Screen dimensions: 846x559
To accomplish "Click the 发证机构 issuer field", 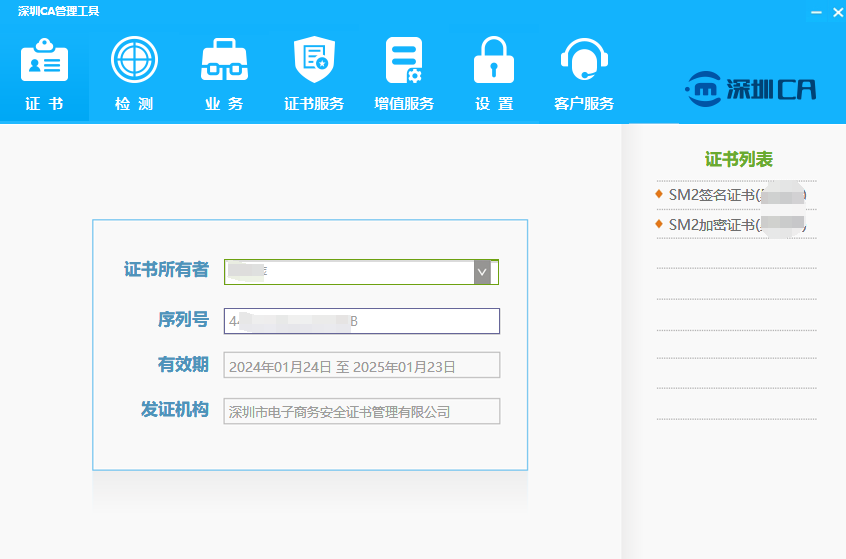I will tap(361, 411).
